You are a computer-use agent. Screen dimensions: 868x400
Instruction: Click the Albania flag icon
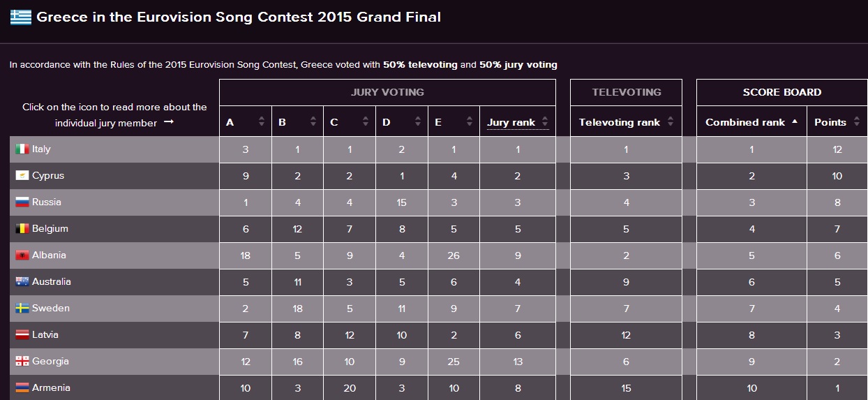pos(22,255)
